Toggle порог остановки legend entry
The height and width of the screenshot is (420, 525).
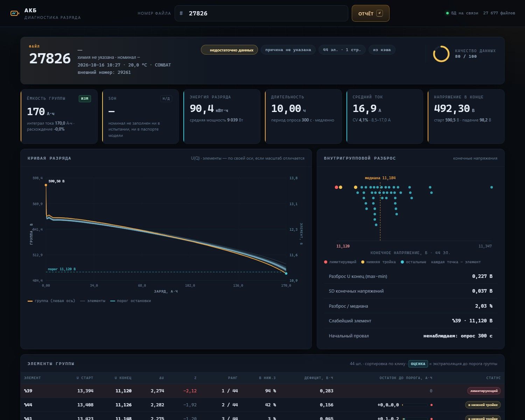[131, 301]
